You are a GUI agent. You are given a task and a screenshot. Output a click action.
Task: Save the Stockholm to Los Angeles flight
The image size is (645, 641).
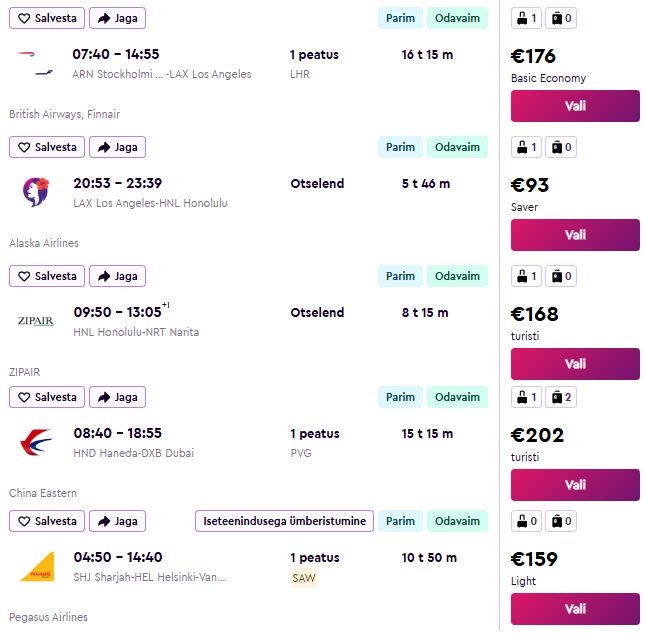[x=47, y=18]
